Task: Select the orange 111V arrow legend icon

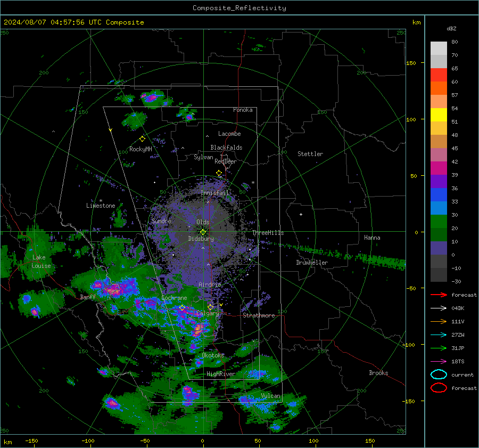Action: [x=439, y=321]
